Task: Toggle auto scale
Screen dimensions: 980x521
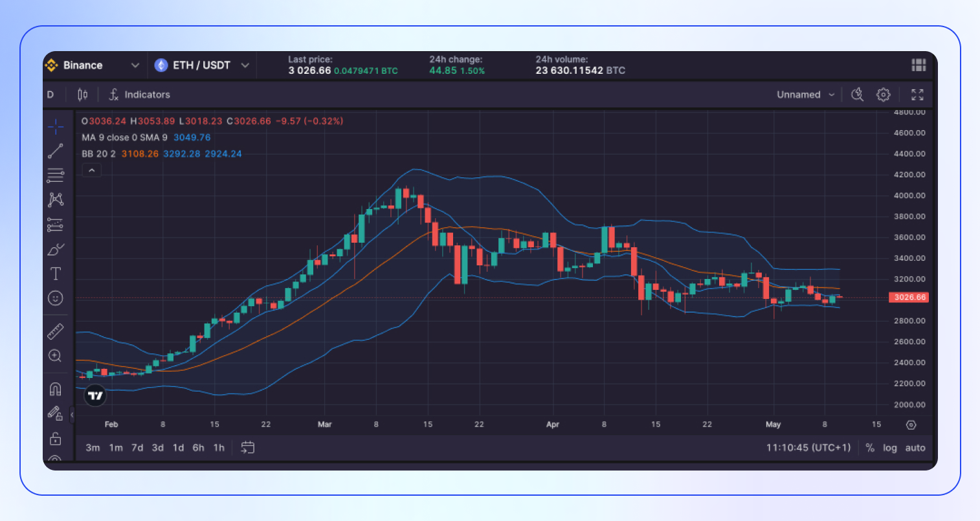Action: (x=915, y=448)
